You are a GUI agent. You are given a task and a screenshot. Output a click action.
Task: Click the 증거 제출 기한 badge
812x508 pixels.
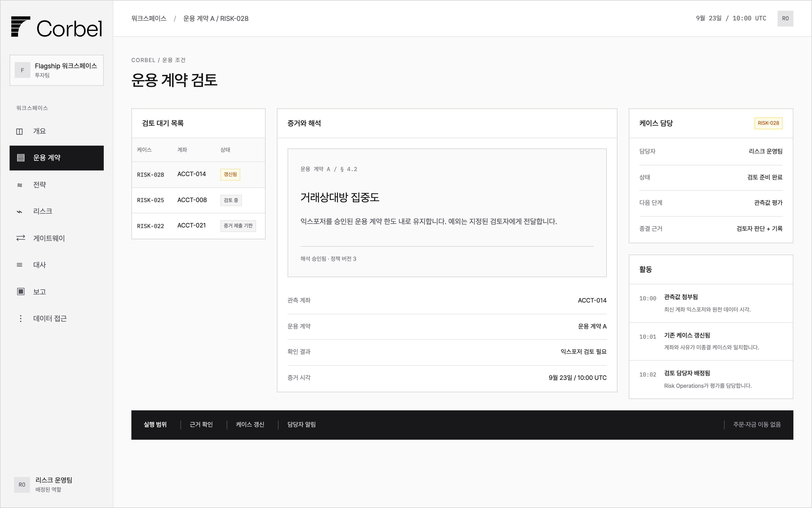pyautogui.click(x=238, y=226)
